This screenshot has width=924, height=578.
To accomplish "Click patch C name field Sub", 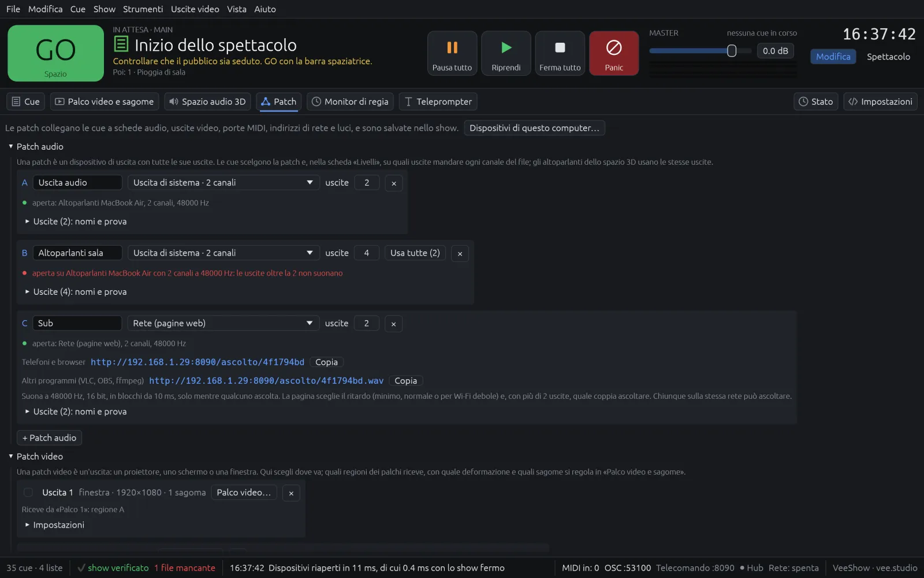I will coord(77,324).
